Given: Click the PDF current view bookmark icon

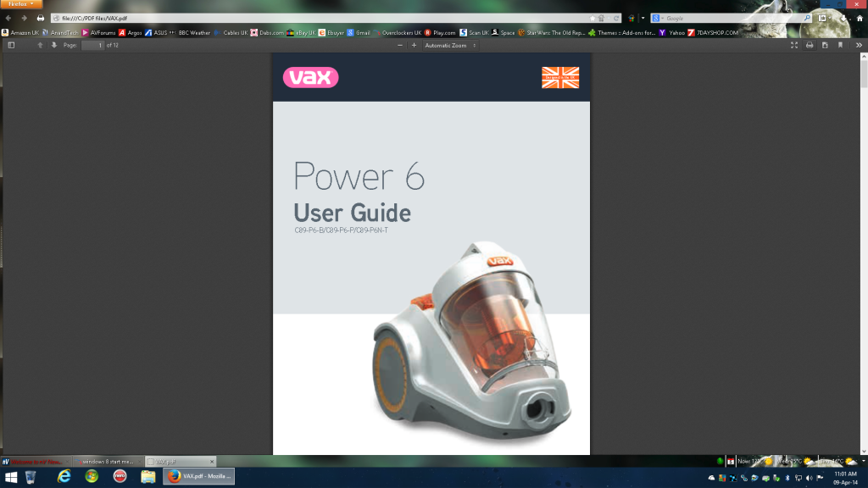Looking at the screenshot, I should [x=840, y=46].
